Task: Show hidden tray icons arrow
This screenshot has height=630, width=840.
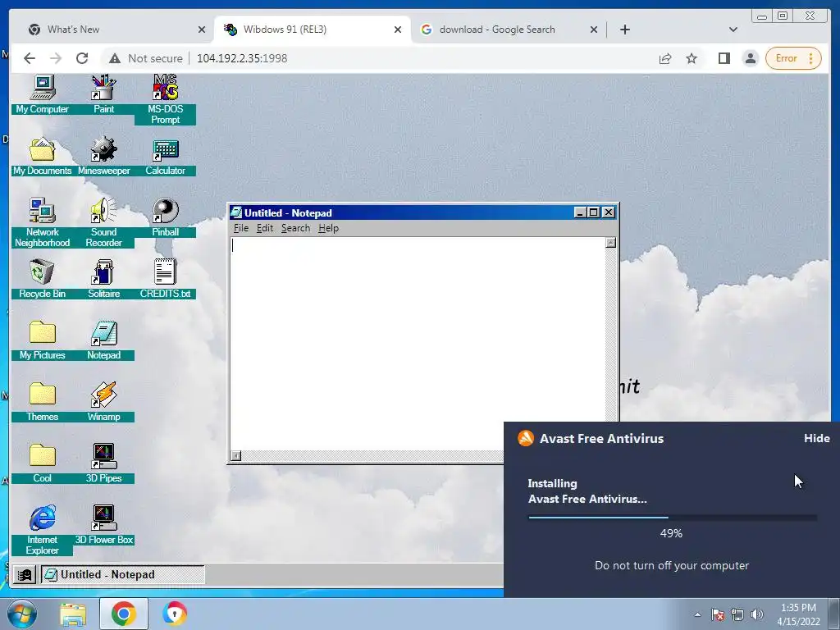Action: (x=697, y=615)
